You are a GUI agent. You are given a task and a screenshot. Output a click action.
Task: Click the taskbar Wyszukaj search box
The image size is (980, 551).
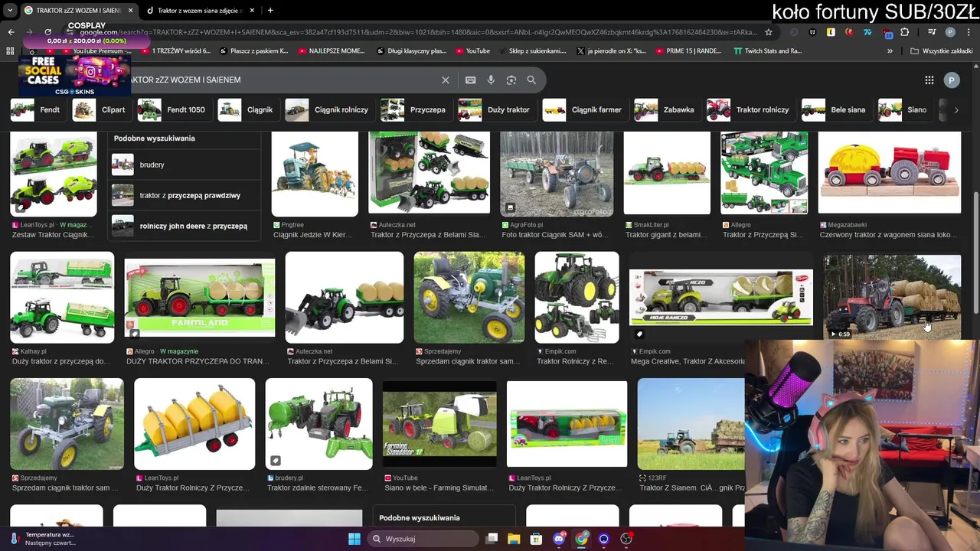(x=422, y=539)
